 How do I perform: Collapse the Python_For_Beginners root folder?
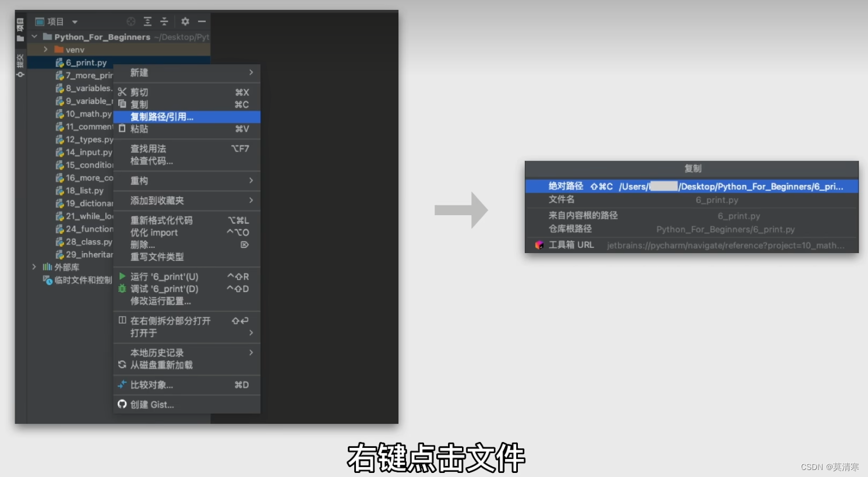point(34,37)
